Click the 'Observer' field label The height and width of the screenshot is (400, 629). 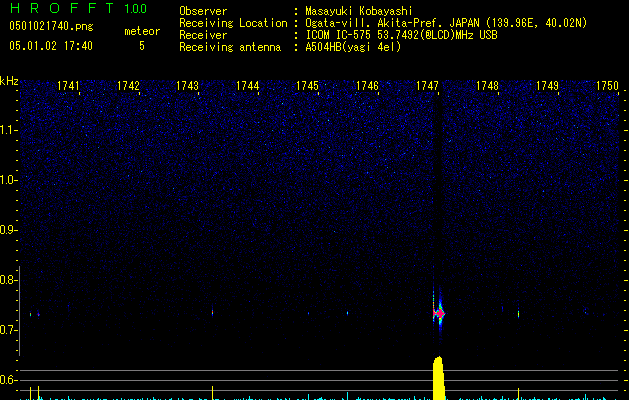203,11
